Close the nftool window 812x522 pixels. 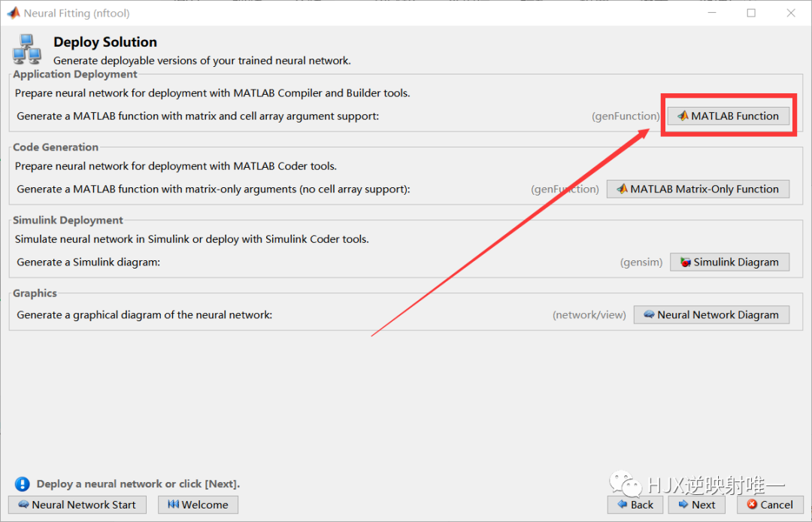click(791, 13)
